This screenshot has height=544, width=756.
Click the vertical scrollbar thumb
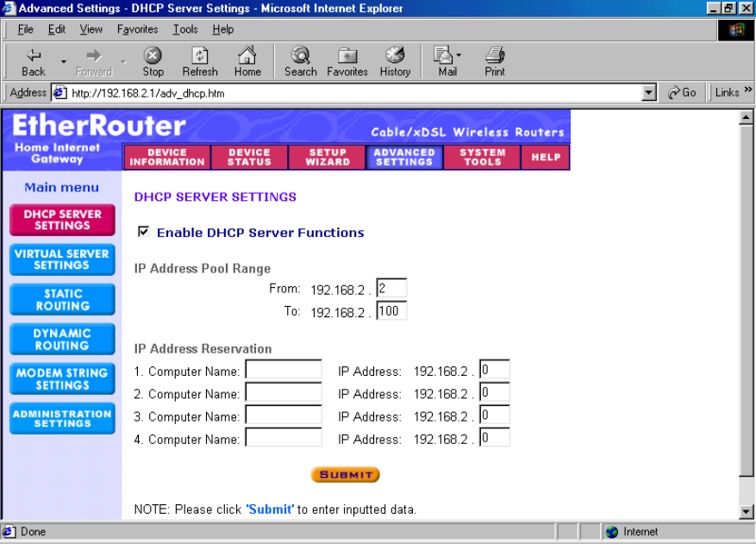pyautogui.click(x=746, y=300)
